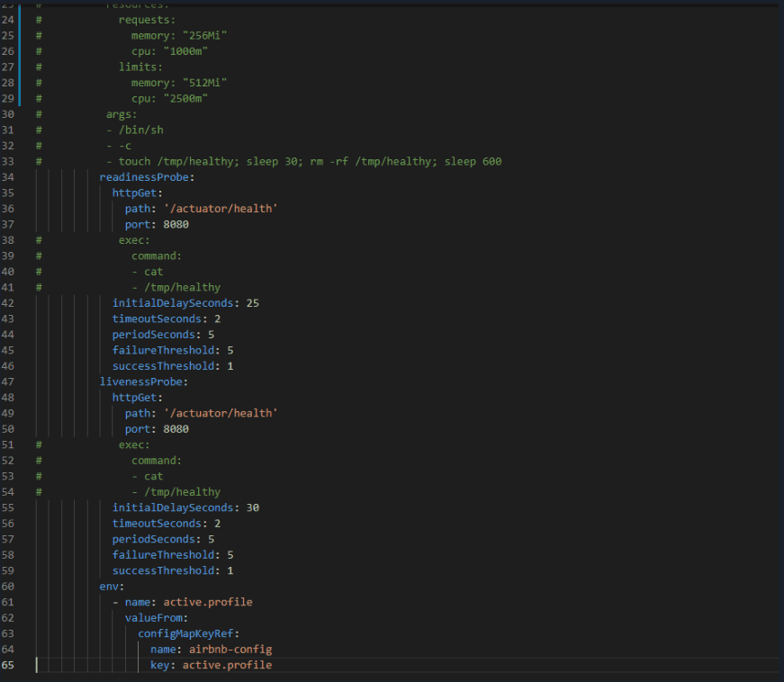The height and width of the screenshot is (682, 784).
Task: Click commented cat on line 53
Action: coord(154,476)
